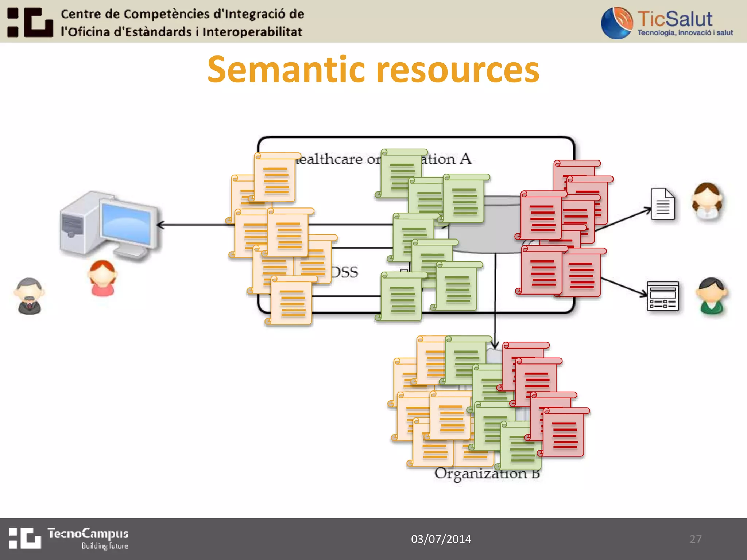Click the gray-haired man in suit avatar
Image resolution: width=747 pixels, height=560 pixels.
click(x=30, y=296)
